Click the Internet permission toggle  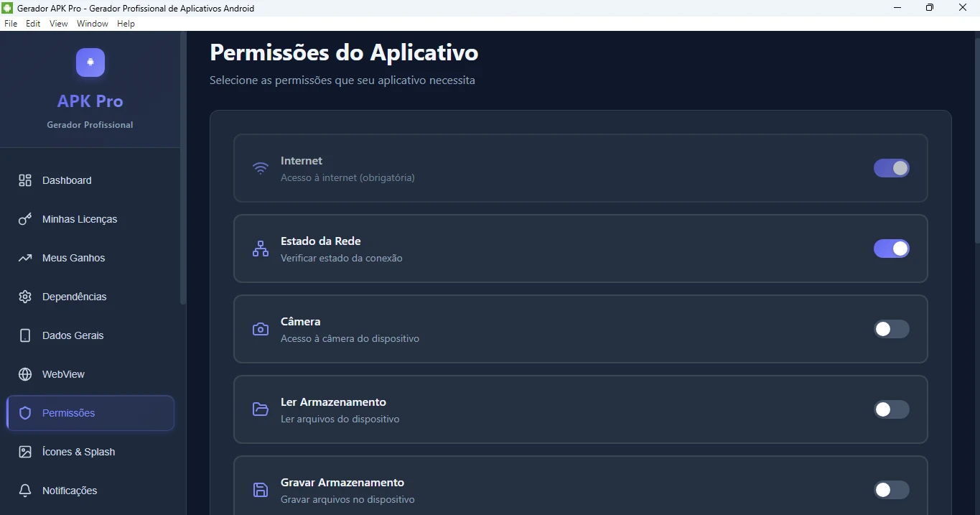(x=891, y=168)
